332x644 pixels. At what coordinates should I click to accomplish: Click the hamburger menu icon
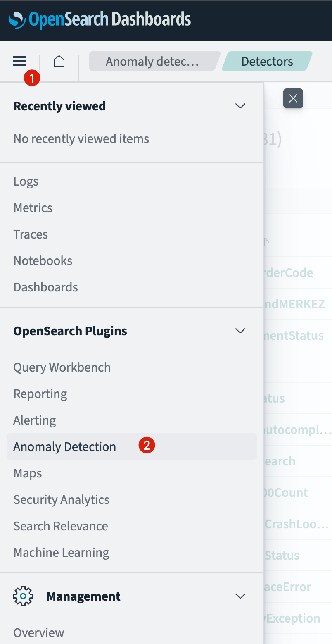tap(20, 62)
